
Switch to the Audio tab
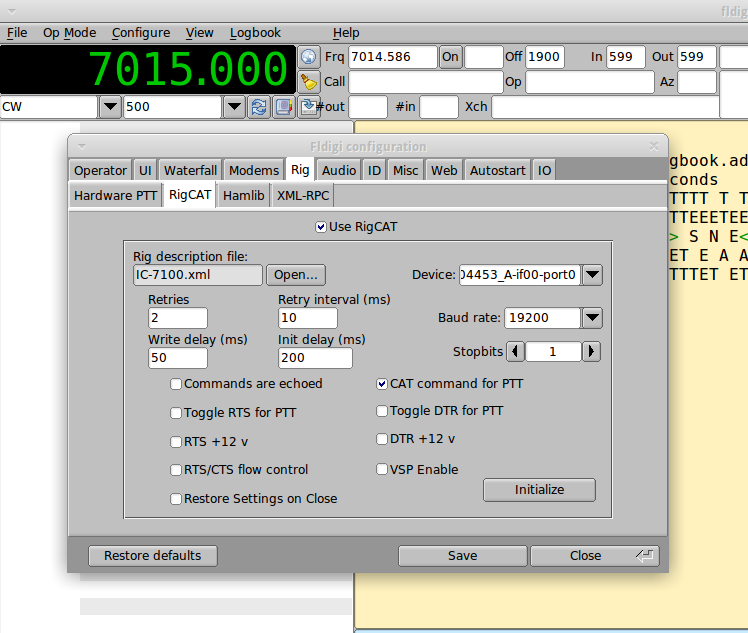(x=339, y=171)
